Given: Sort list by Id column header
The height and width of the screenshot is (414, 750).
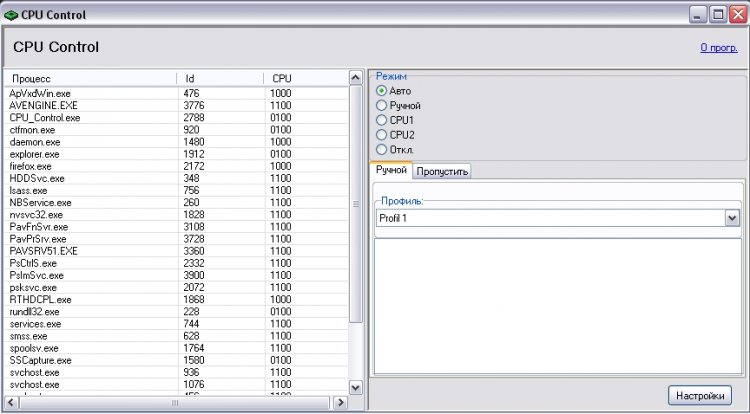Looking at the screenshot, I should (x=218, y=78).
